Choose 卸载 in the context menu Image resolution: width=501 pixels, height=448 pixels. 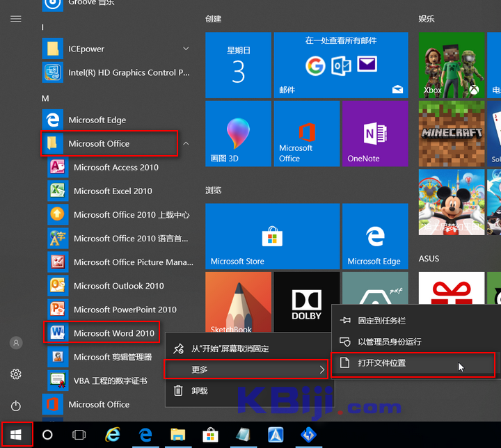coord(248,390)
